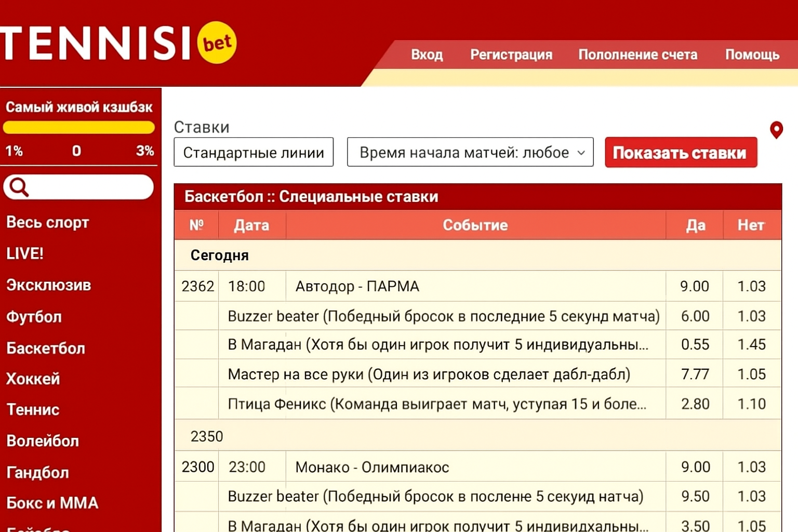The image size is (798, 532).
Task: Select Теннис in the left menu
Action: [x=32, y=410]
